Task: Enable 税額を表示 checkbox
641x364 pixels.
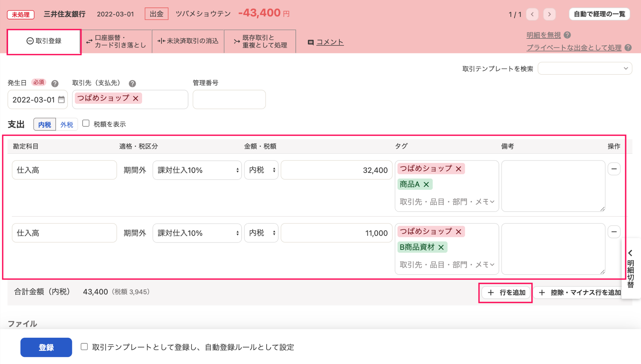Action: tap(86, 123)
